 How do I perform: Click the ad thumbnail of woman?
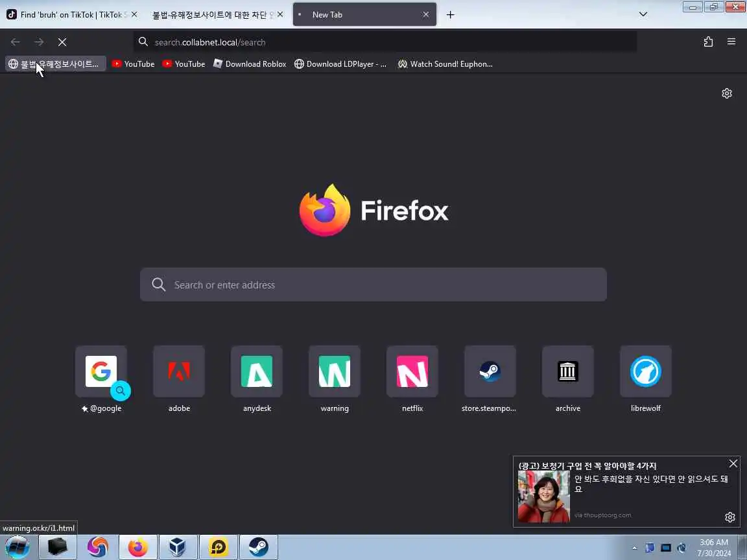[x=543, y=496]
